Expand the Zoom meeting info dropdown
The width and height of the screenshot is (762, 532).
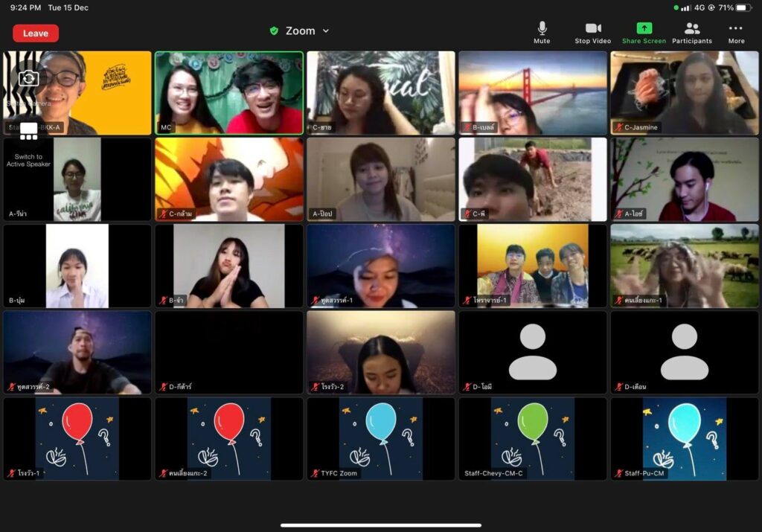326,31
